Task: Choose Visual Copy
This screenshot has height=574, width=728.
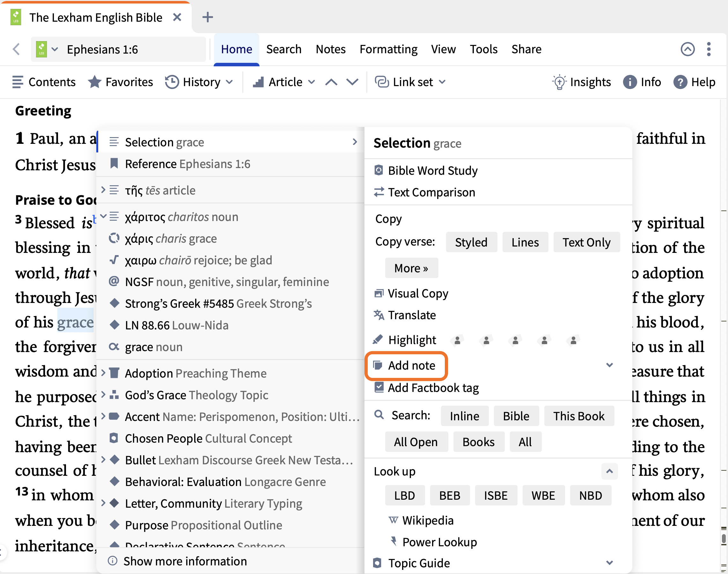Action: point(411,293)
